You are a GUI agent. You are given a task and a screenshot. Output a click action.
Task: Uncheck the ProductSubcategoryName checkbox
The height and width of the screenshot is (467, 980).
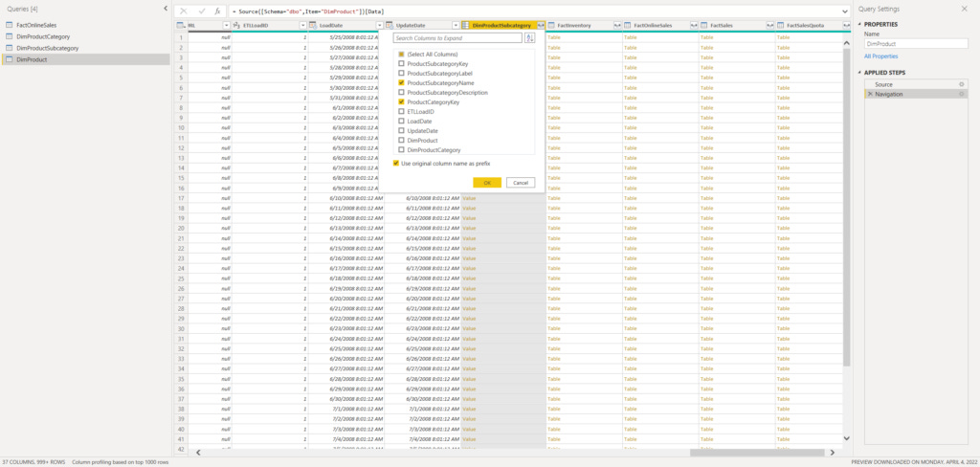pyautogui.click(x=401, y=82)
